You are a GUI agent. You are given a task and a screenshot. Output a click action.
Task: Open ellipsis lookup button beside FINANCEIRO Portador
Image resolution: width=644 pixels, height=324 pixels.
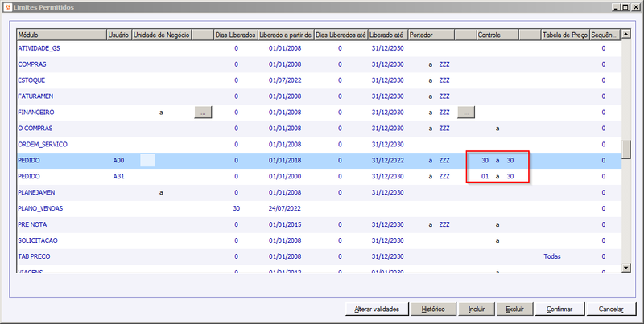pyautogui.click(x=466, y=113)
